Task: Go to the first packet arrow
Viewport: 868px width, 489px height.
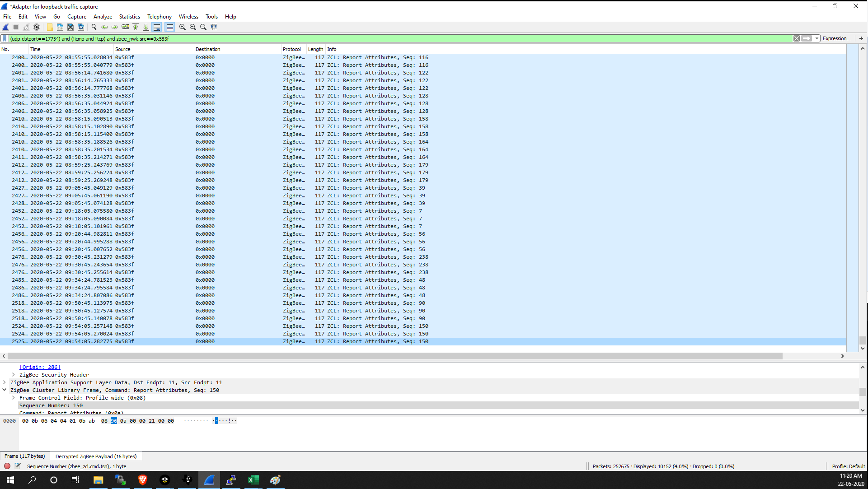Action: (136, 27)
